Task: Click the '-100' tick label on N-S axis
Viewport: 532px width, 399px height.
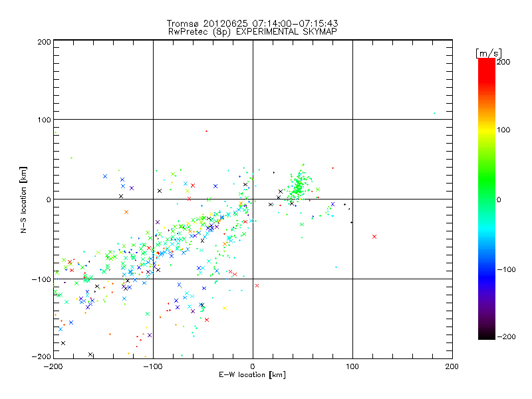Action: 41,279
